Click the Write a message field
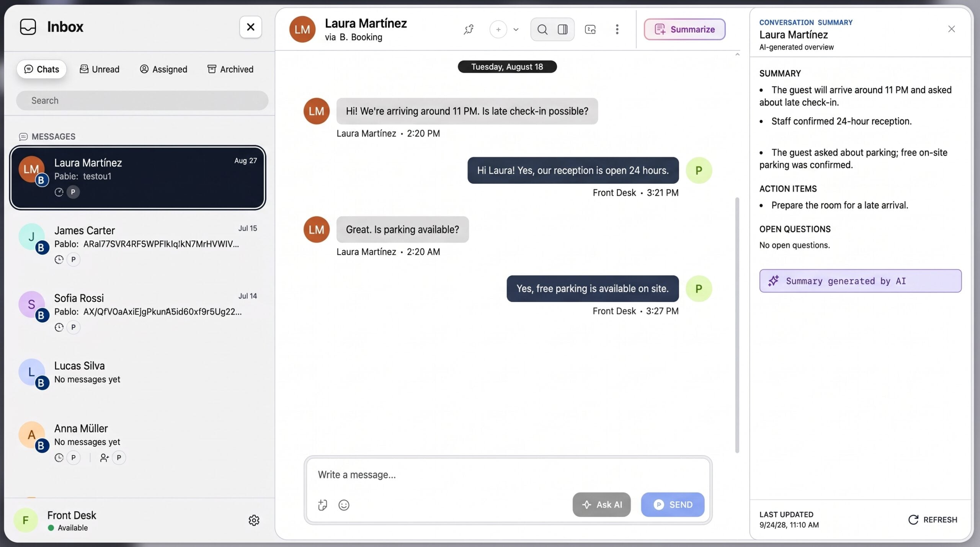 pyautogui.click(x=508, y=475)
